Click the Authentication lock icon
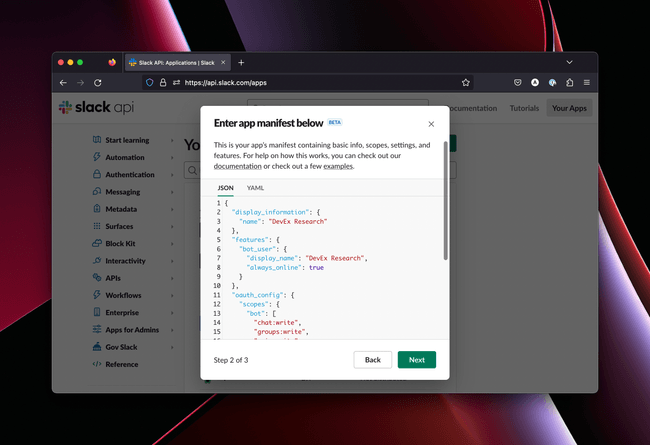Viewport: 650px width, 445px height. (x=97, y=174)
